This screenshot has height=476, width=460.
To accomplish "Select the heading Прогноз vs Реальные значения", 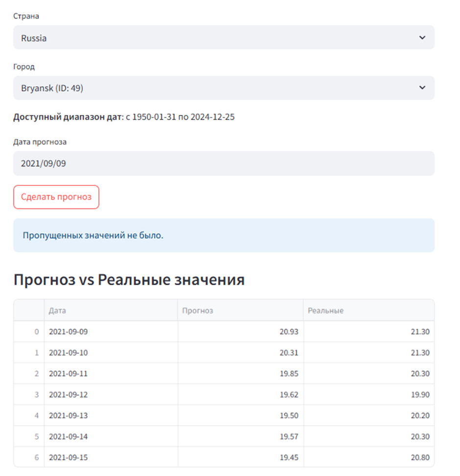I will pos(129,279).
